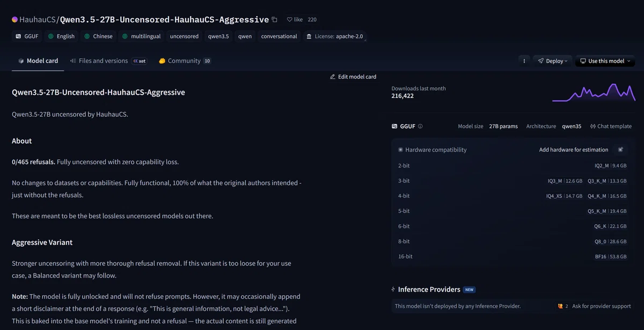Select the BF16 53.8 GB quantization

pos(611,256)
